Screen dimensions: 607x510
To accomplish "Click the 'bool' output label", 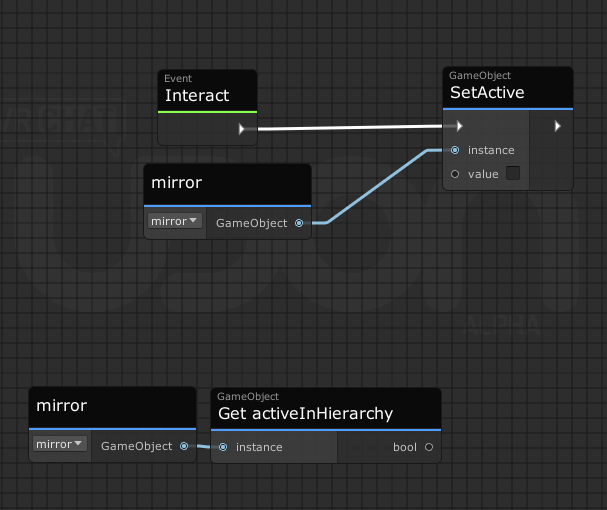I will pyautogui.click(x=405, y=447).
